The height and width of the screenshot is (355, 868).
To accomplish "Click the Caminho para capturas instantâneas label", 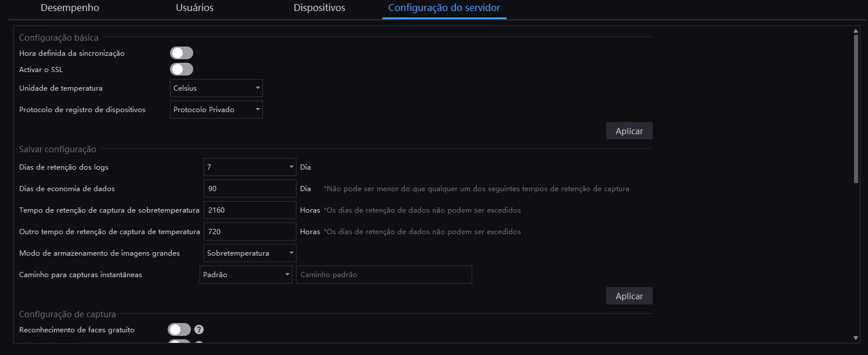I will point(81,275).
